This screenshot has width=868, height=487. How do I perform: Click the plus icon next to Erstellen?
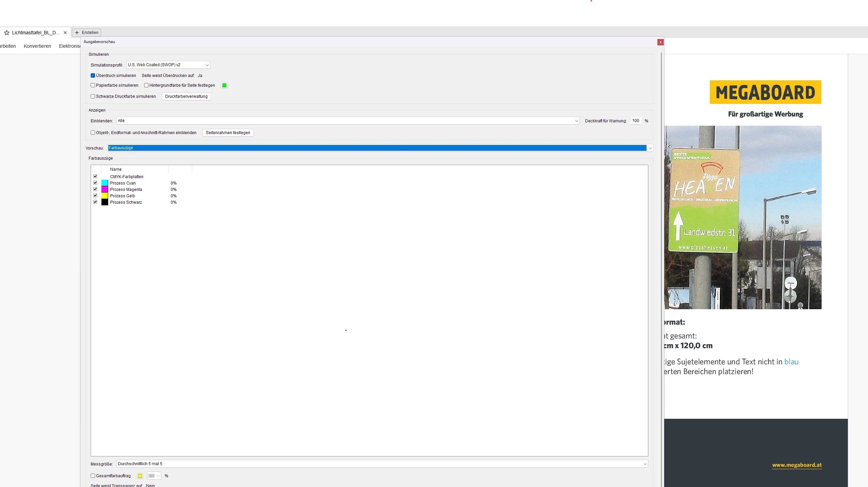pos(77,33)
